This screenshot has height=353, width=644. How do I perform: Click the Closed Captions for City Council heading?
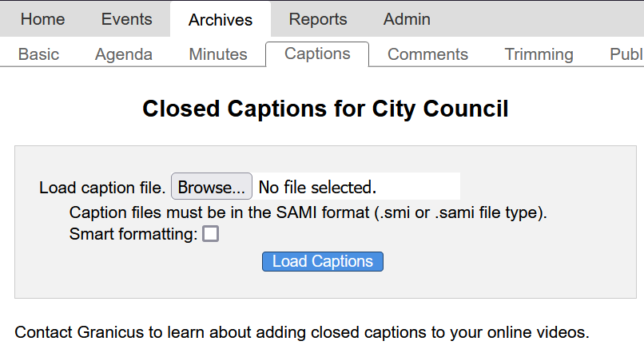pos(325,109)
